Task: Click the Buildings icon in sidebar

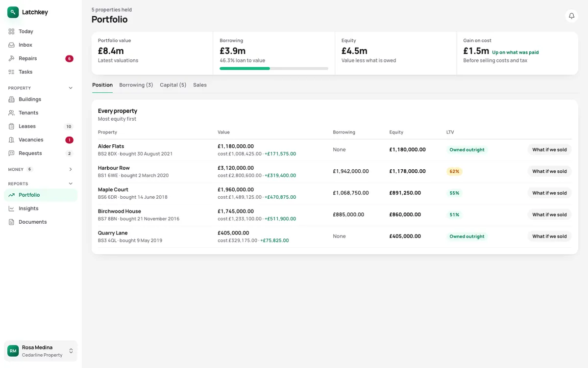Action: click(11, 100)
